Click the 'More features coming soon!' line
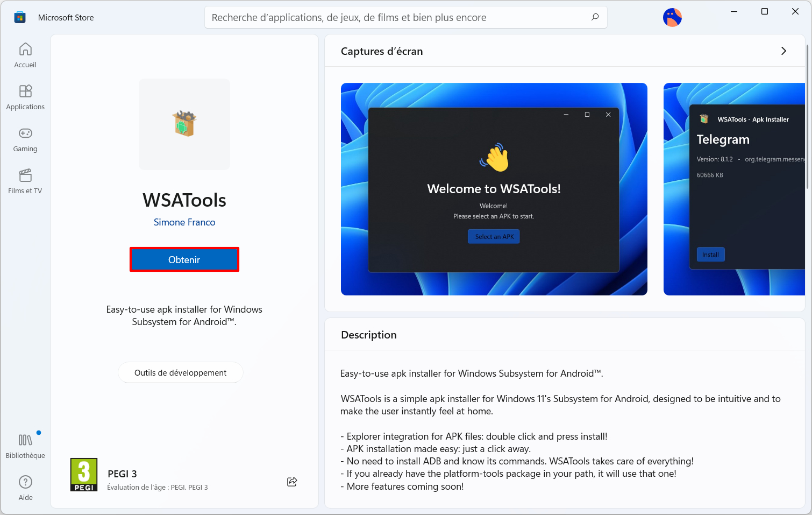 tap(402, 486)
